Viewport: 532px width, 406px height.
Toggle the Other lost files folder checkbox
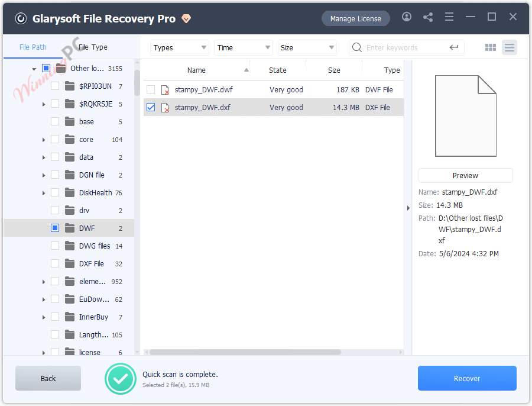46,68
